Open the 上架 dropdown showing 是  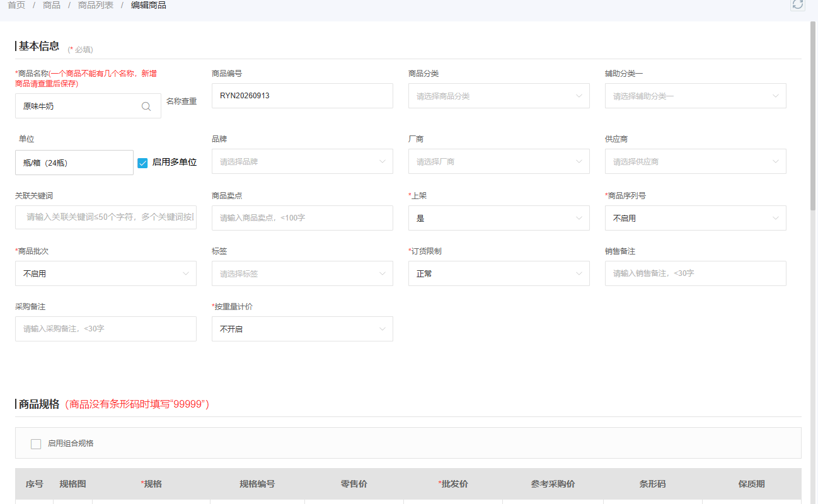[499, 218]
